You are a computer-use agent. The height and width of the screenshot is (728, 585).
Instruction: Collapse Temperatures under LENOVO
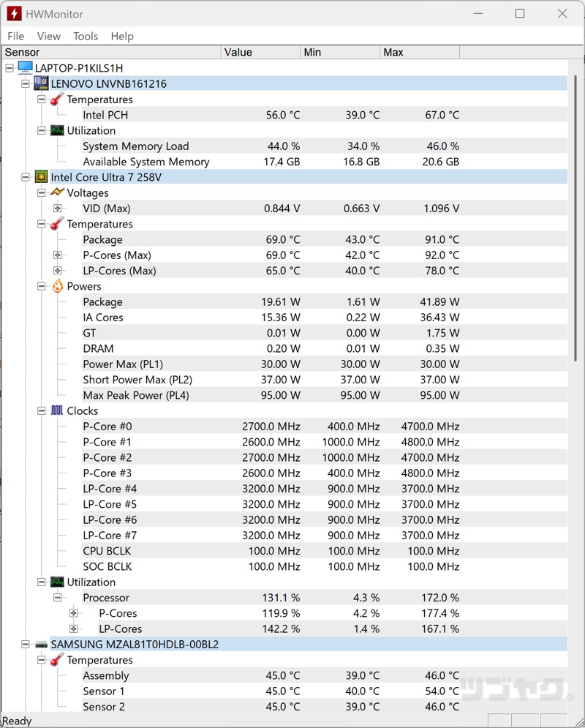click(x=41, y=100)
